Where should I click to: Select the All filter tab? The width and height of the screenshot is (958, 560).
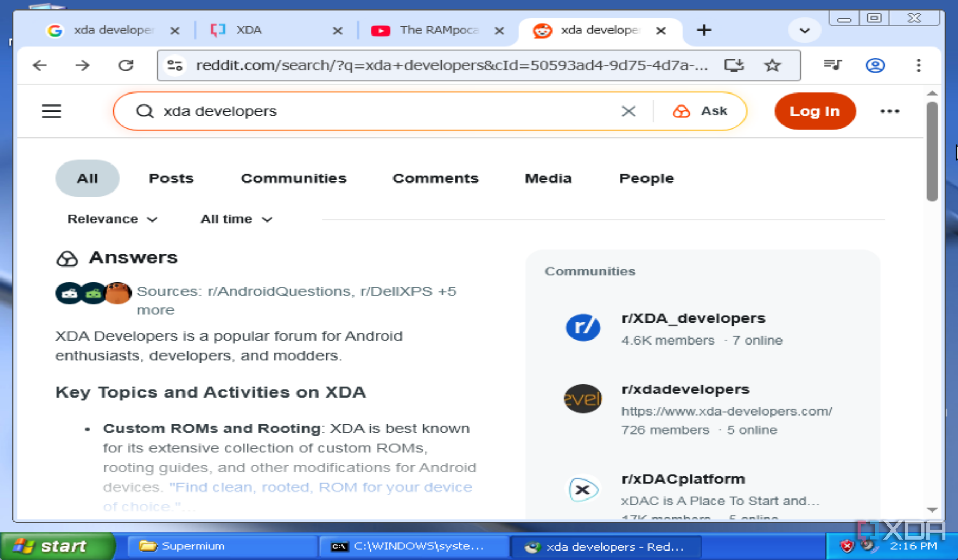coord(87,178)
